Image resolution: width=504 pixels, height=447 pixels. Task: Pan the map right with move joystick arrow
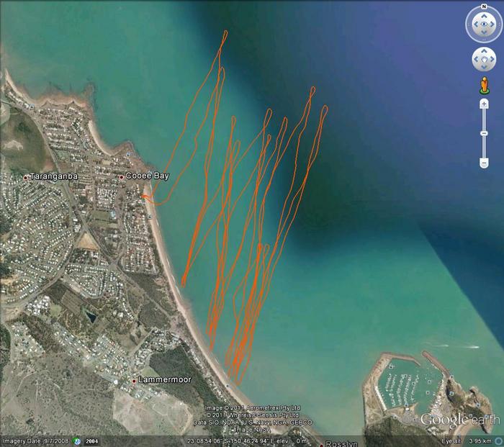(x=492, y=59)
